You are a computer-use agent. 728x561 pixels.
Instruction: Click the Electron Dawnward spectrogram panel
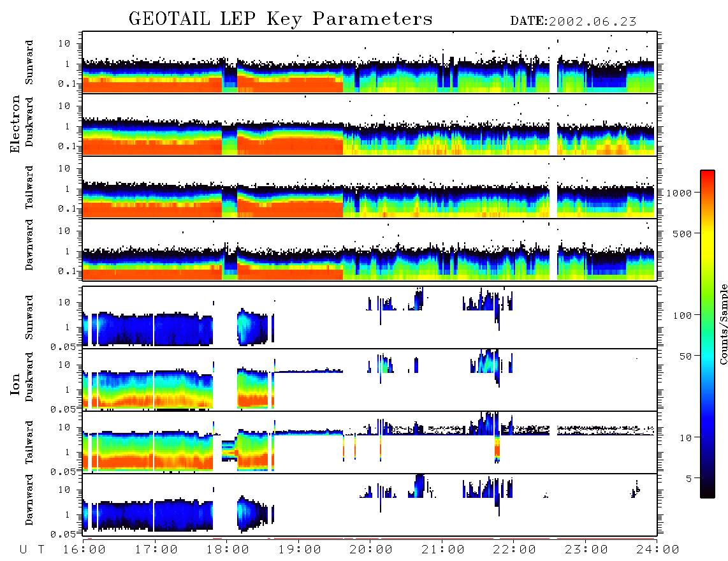(370, 250)
